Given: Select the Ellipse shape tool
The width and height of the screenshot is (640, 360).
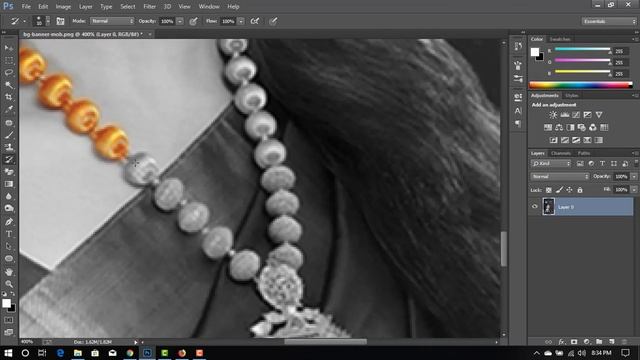Looking at the screenshot, I should point(9,259).
